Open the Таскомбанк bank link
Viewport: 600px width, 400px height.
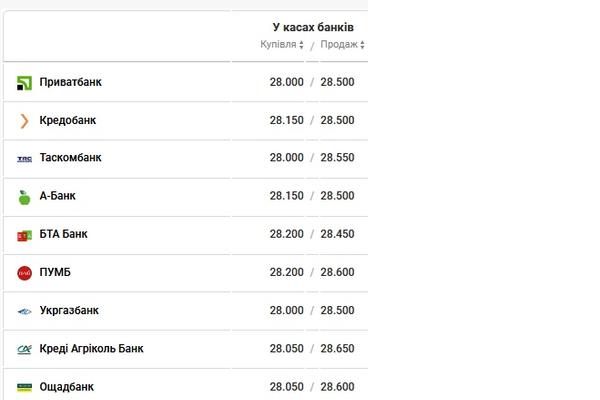coord(70,158)
